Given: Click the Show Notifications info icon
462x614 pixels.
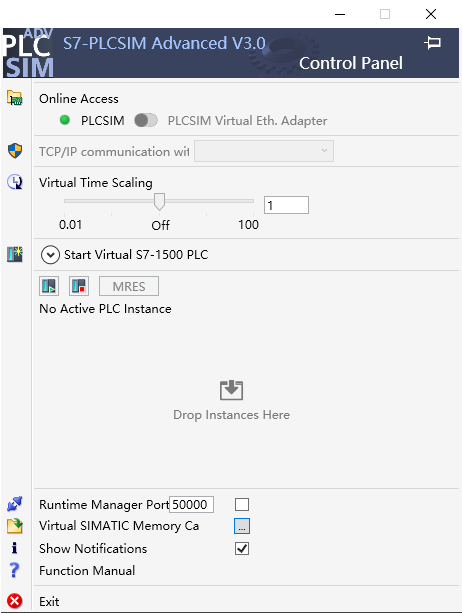Looking at the screenshot, I should pyautogui.click(x=14, y=548).
